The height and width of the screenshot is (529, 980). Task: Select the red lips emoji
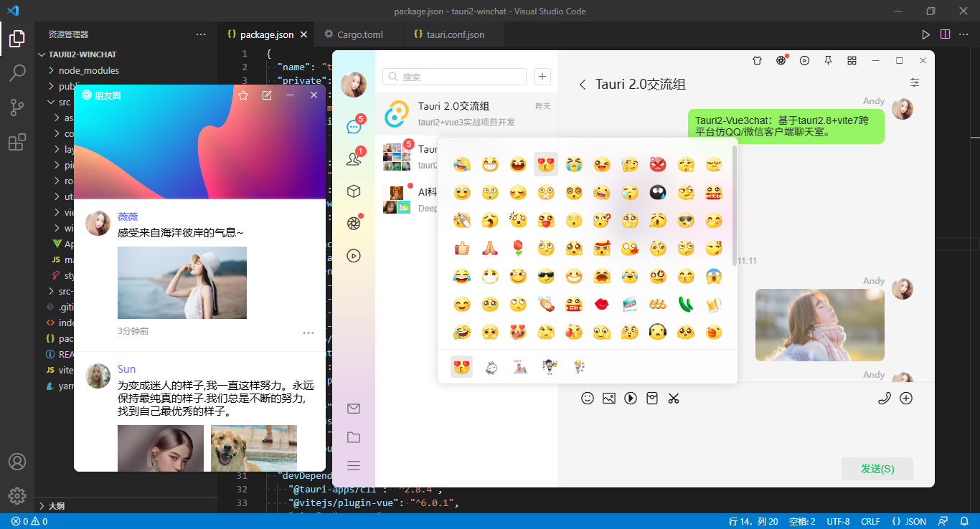tap(602, 304)
